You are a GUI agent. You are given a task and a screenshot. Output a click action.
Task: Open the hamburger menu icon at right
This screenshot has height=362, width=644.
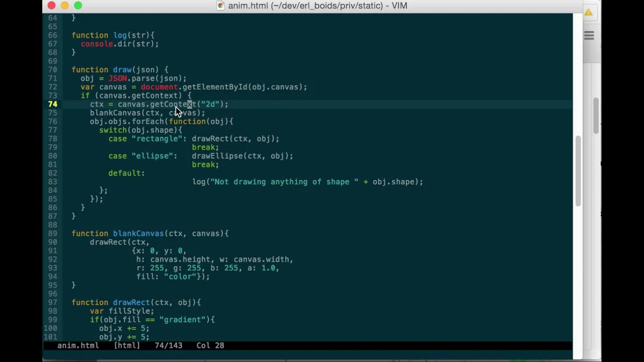589,36
